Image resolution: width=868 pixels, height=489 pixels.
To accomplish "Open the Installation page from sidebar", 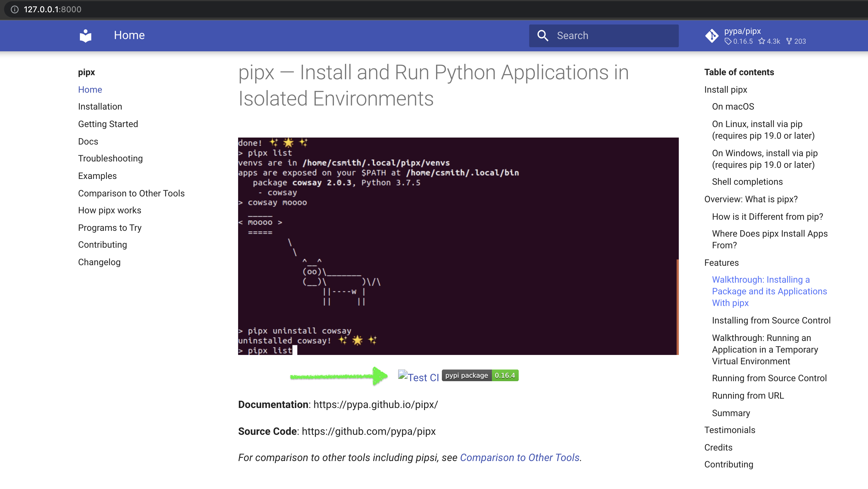I will [100, 106].
